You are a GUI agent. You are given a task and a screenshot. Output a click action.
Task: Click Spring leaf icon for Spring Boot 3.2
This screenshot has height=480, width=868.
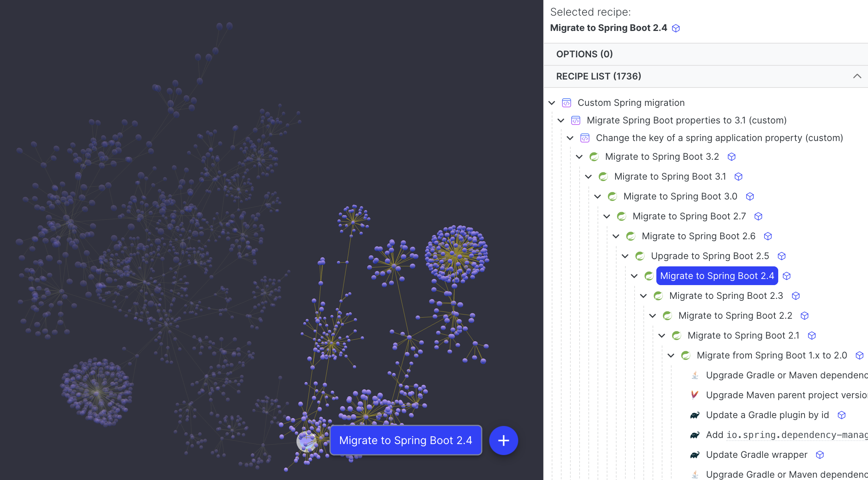click(594, 157)
